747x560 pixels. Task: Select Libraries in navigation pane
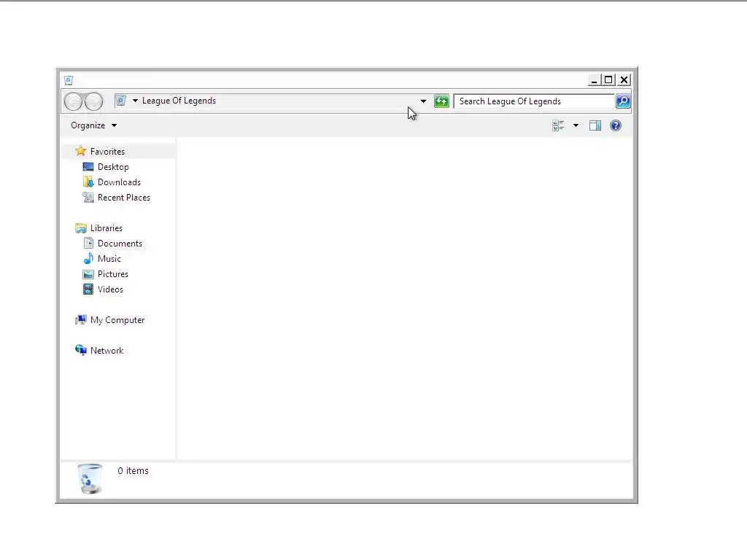[107, 228]
